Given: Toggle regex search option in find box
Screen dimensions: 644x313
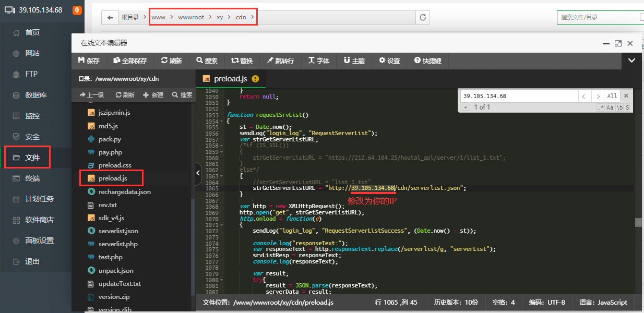Looking at the screenshot, I should tap(601, 107).
